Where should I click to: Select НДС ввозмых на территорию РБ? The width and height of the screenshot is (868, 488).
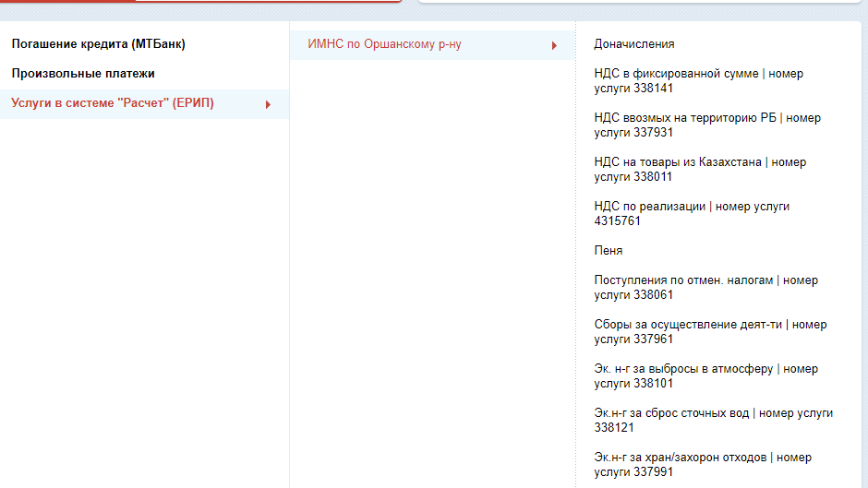click(x=706, y=125)
